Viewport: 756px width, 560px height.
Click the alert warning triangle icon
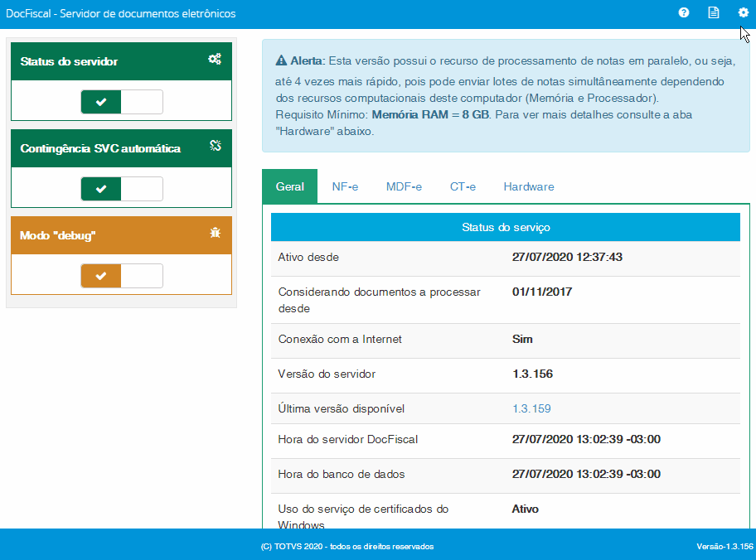tap(281, 60)
